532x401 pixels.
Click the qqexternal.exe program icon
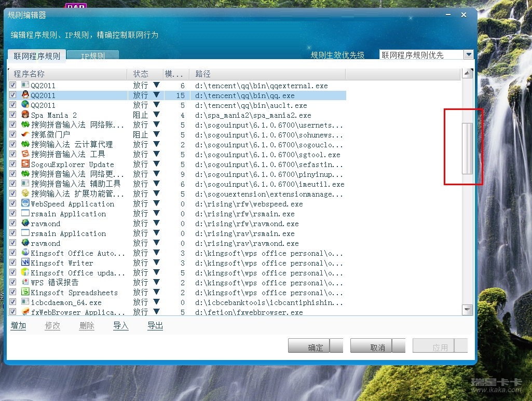pyautogui.click(x=25, y=85)
